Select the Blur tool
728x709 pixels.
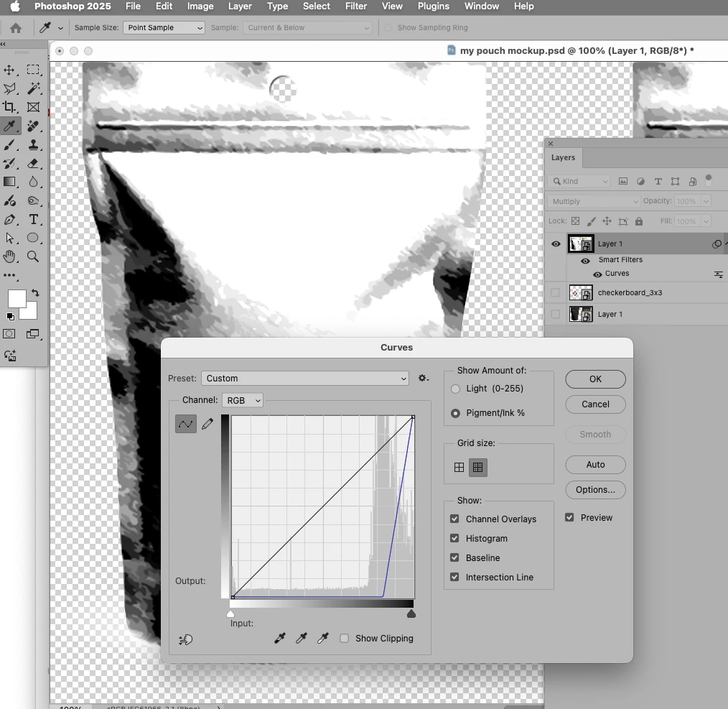click(x=33, y=182)
